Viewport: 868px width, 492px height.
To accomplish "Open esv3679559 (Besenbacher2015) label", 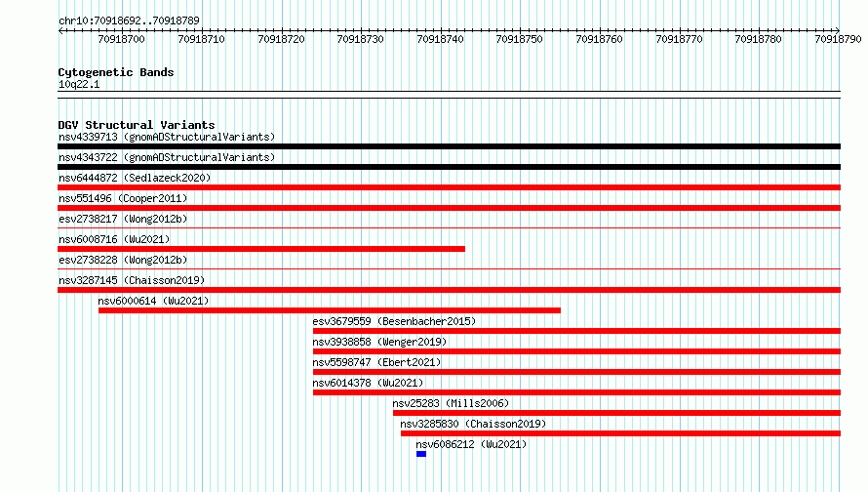I will pyautogui.click(x=394, y=321).
